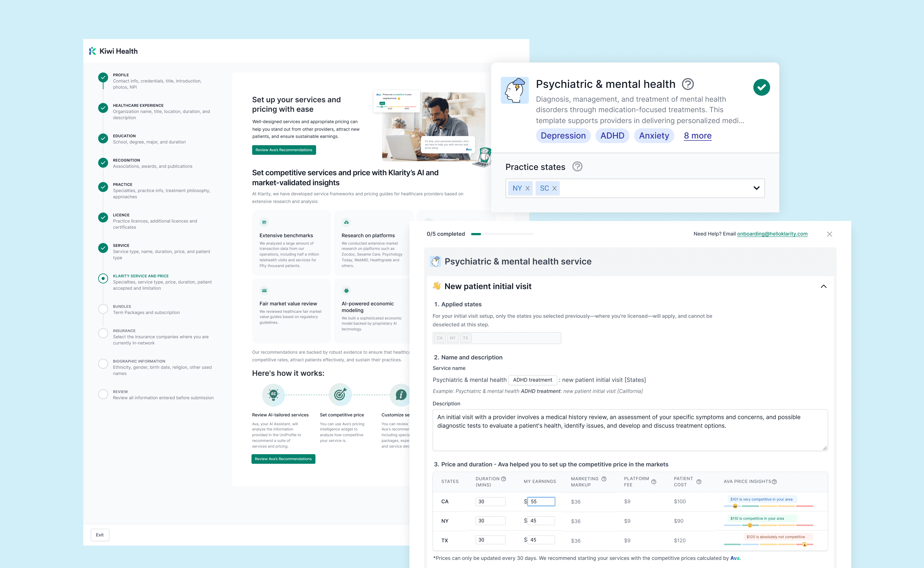924x568 pixels.
Task: Click the Service step checkmark icon
Action: 103,248
